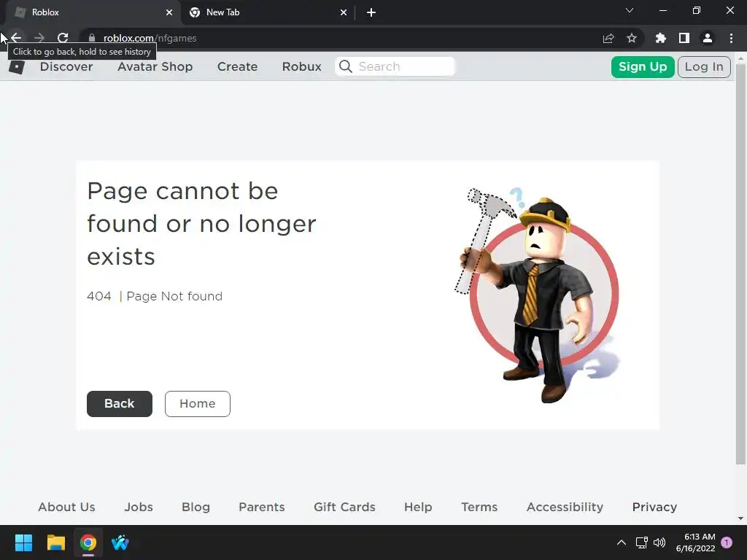Click the green Sign Up button
The width and height of the screenshot is (747, 560).
[643, 66]
